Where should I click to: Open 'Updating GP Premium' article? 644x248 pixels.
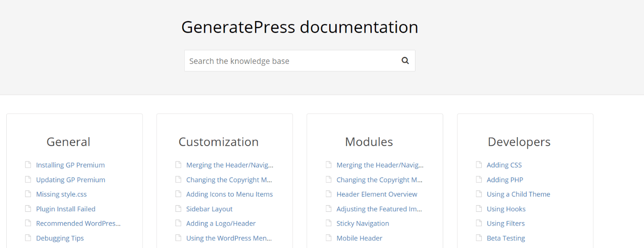coord(71,180)
